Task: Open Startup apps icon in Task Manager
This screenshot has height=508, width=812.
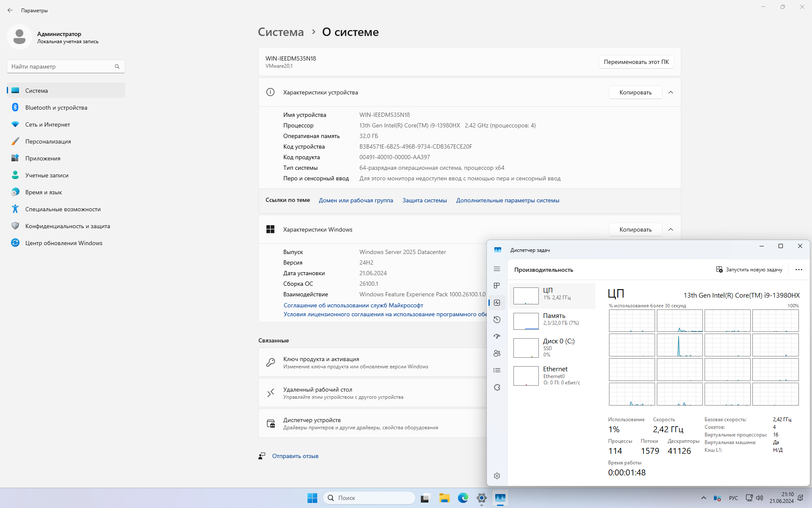Action: (x=497, y=337)
